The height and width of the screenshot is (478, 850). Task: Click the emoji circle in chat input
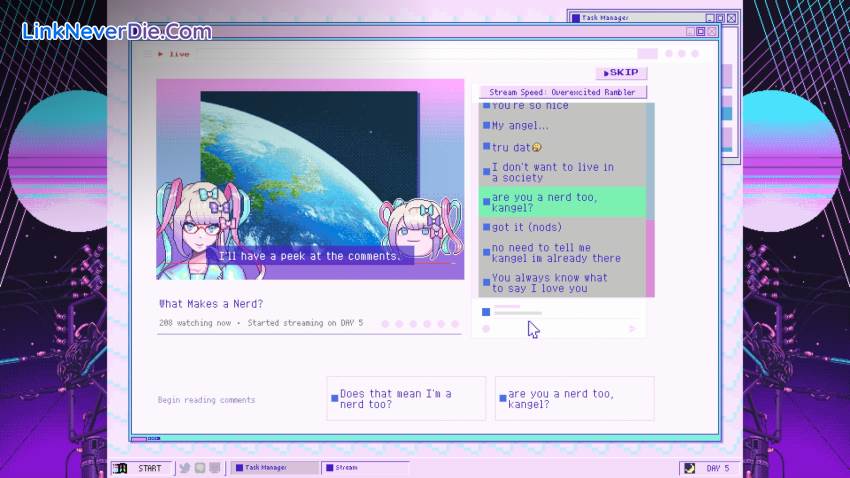(487, 329)
